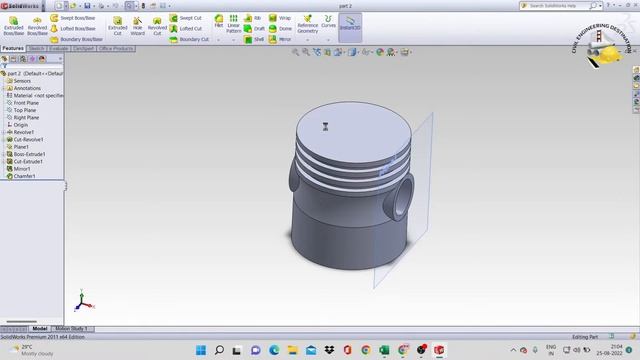Open the DimXpertManager tab icon

(32, 59)
